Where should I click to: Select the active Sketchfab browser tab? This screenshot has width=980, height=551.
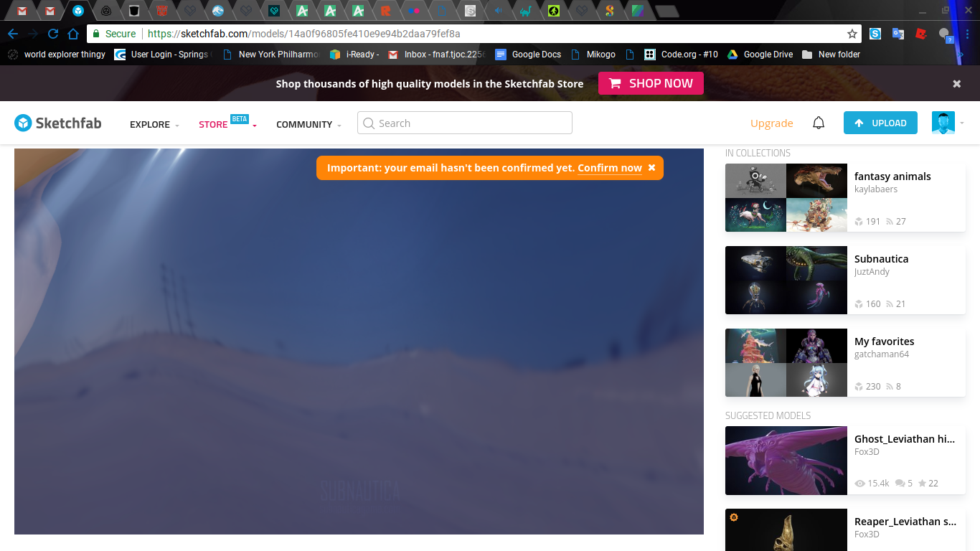78,11
